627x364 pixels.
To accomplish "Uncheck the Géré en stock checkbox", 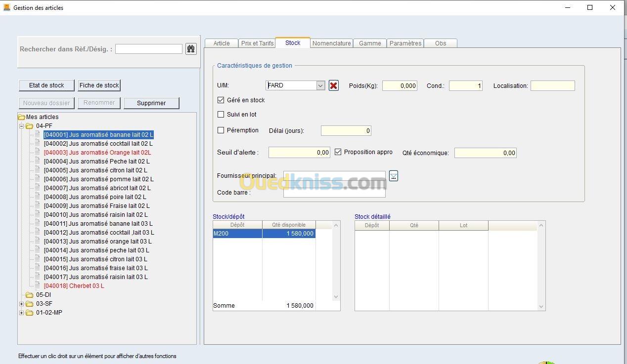I will coord(221,100).
